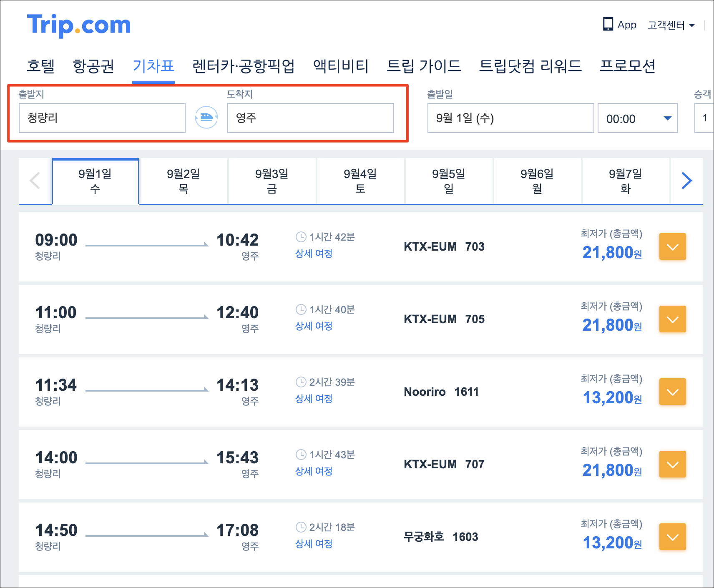Open 상세 여정 for the 14:00 train
Screen dimensions: 714x588
click(x=314, y=471)
